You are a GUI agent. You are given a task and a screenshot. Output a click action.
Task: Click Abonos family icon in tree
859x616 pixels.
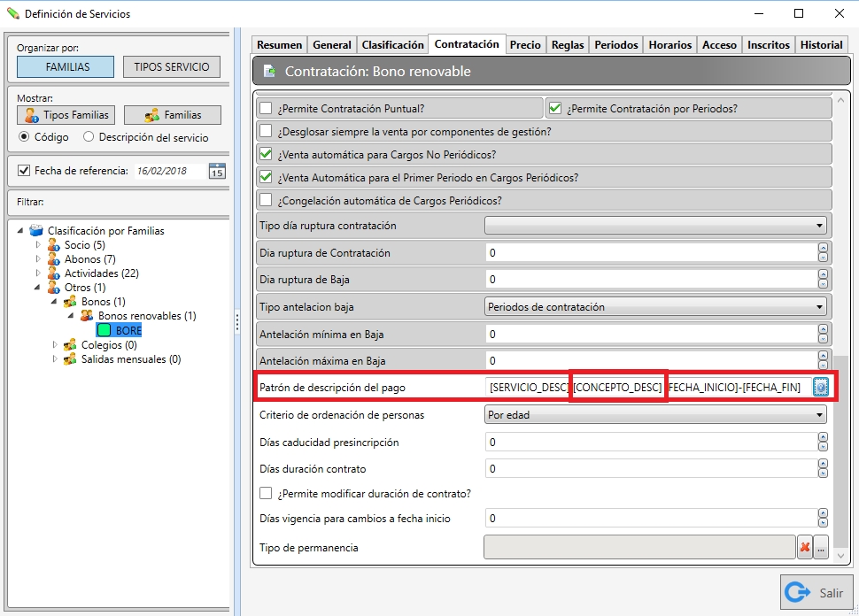(x=53, y=259)
